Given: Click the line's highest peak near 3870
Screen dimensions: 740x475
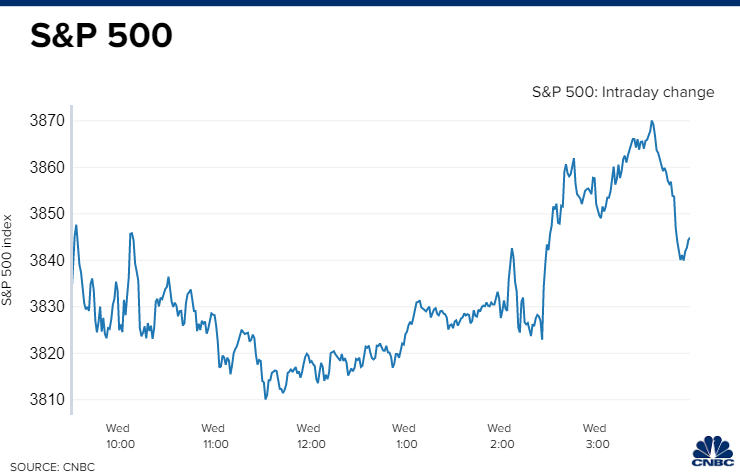Looking at the screenshot, I should [652, 122].
